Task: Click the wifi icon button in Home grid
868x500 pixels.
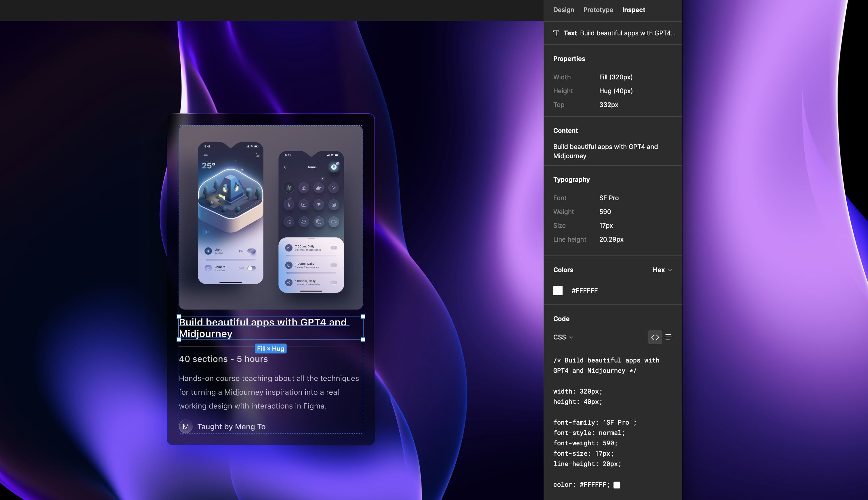Action: click(318, 205)
